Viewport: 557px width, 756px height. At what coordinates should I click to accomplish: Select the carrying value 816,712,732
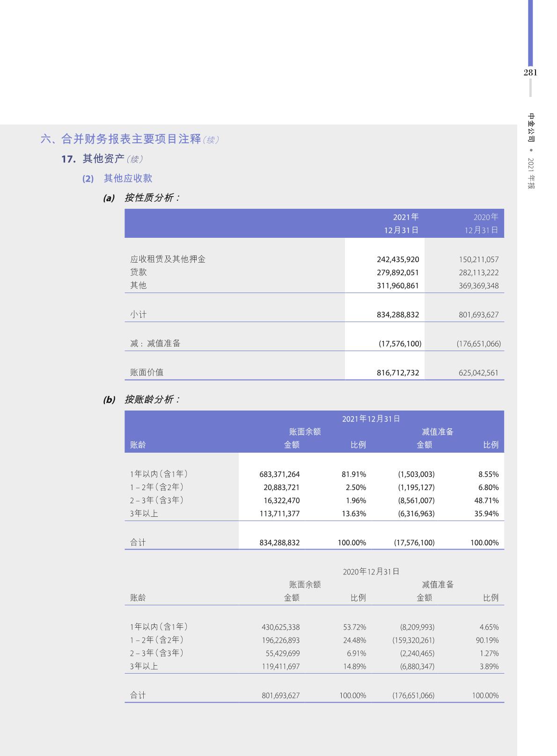point(398,373)
